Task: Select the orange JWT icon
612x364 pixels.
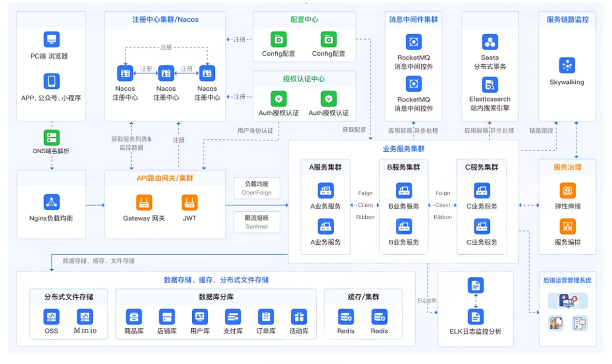Action: (x=190, y=202)
